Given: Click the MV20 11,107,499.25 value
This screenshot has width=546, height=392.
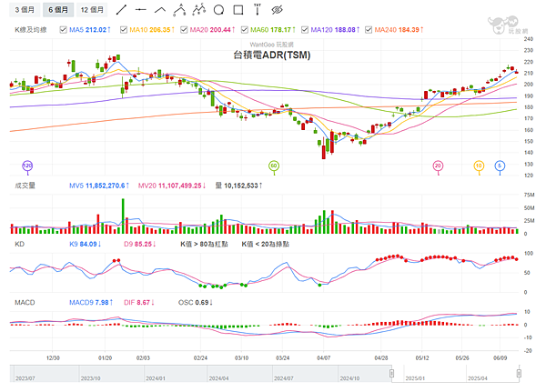Looking at the screenshot, I should tap(172, 186).
